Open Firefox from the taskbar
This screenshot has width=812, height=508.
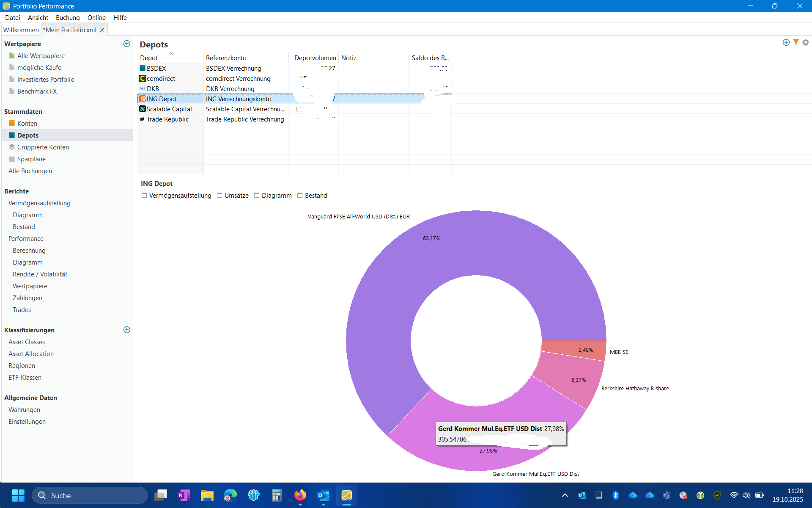(300, 495)
